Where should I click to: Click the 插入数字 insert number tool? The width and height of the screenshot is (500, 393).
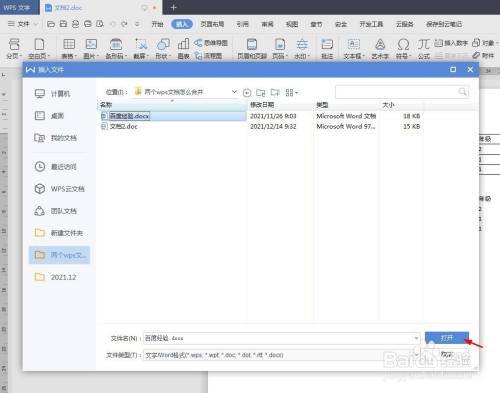(451, 43)
